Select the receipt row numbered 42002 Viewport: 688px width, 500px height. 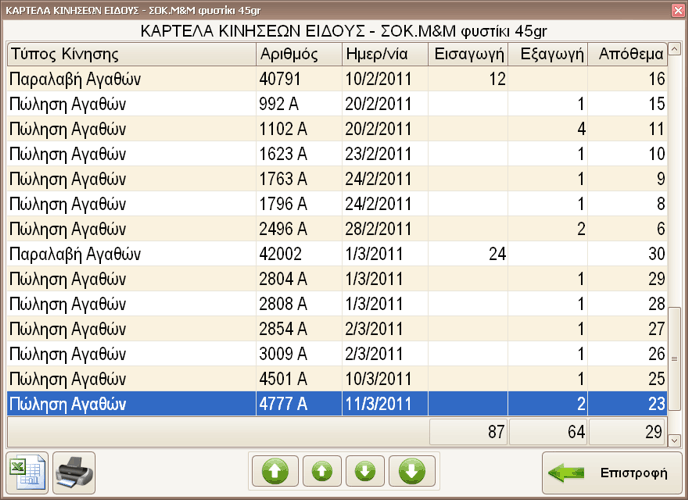pos(337,254)
